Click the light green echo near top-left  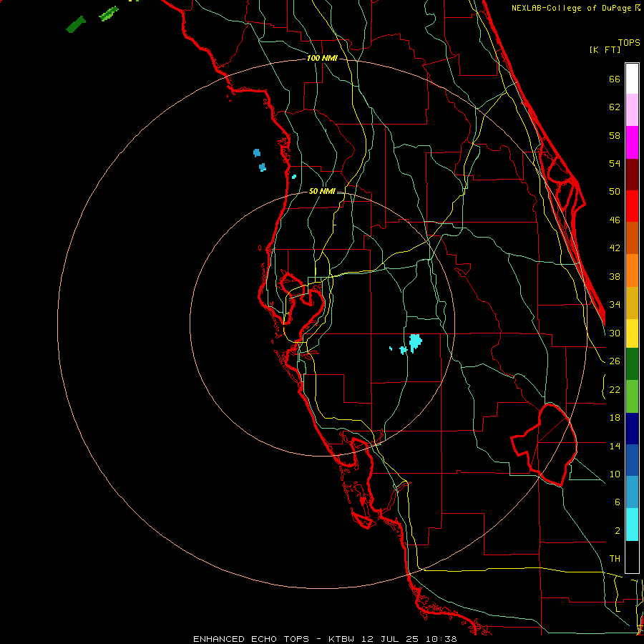coord(109,14)
